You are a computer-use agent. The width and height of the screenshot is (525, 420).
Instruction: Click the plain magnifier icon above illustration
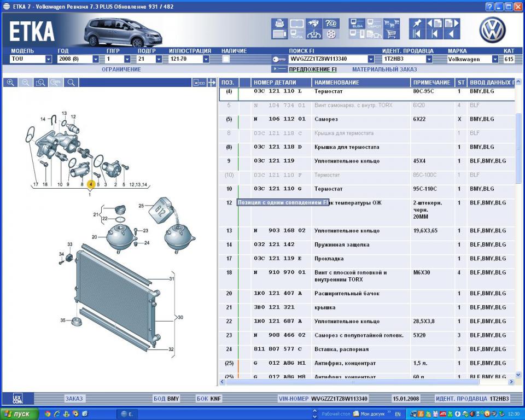[x=71, y=83]
